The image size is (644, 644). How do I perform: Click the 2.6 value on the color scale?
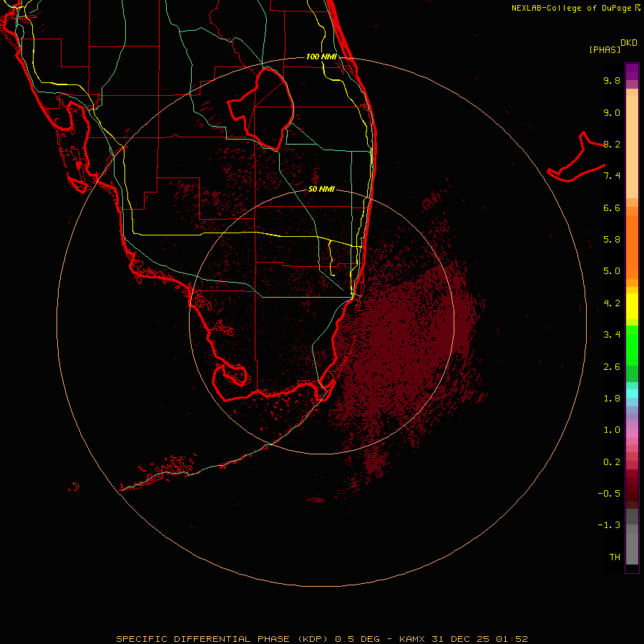point(612,367)
